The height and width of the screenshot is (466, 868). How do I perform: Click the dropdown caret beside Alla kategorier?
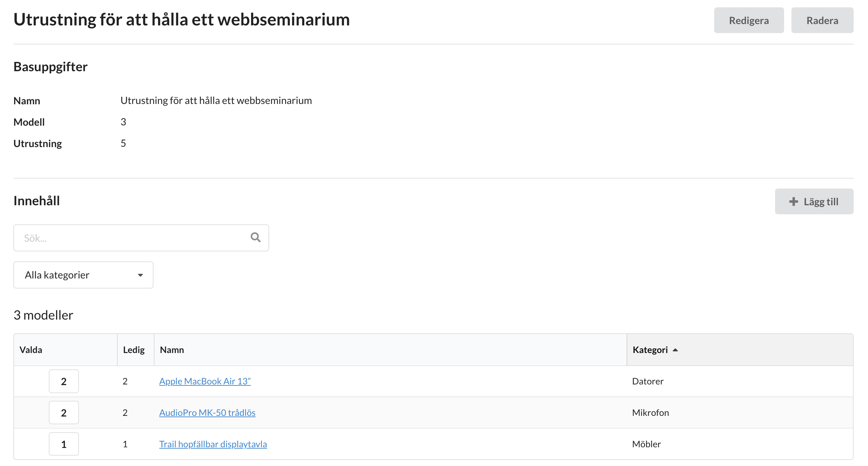pos(140,275)
